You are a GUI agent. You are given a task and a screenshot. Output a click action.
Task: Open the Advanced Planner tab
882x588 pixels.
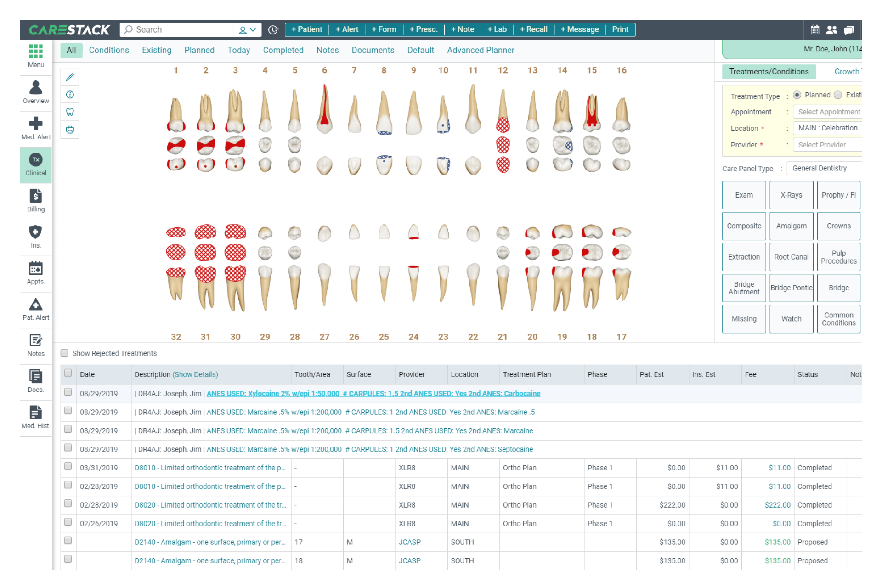[x=481, y=50]
